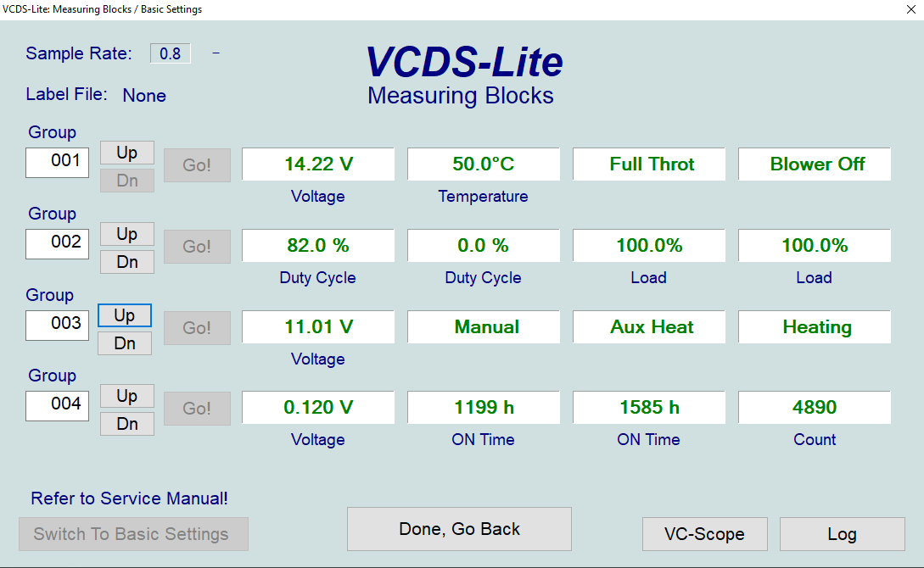Start logging with the Log button
The image size is (924, 568).
point(842,534)
